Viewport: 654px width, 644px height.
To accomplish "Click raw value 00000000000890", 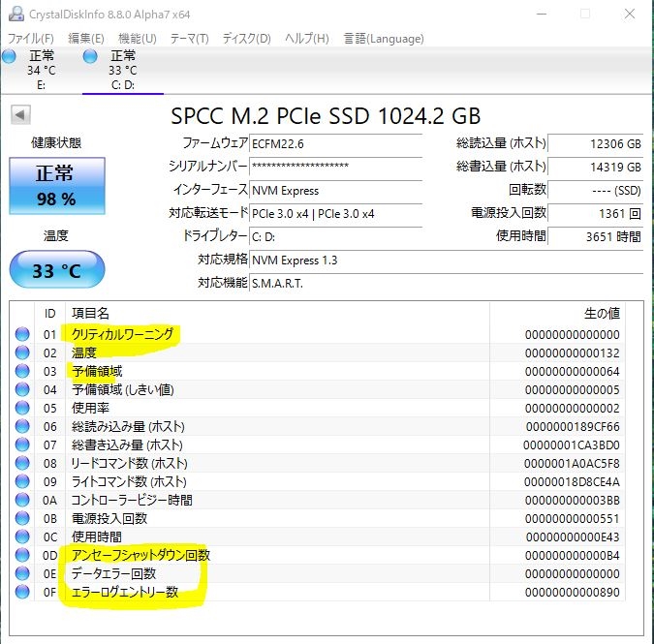I will point(573,592).
